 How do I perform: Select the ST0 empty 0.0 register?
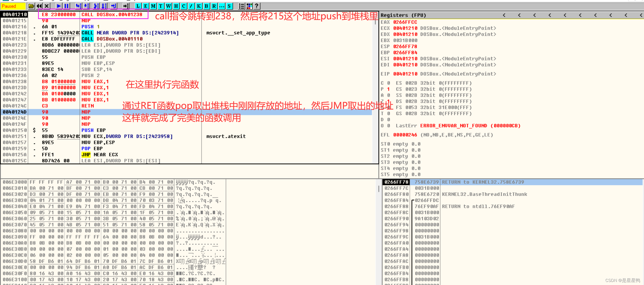tap(401, 144)
